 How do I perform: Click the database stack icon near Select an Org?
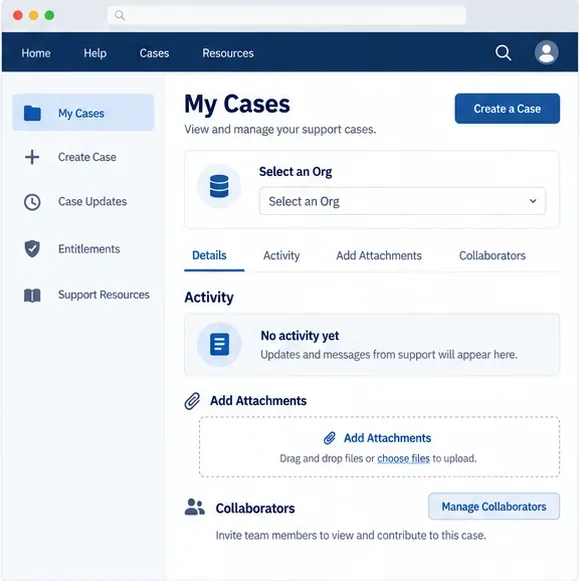(x=219, y=186)
